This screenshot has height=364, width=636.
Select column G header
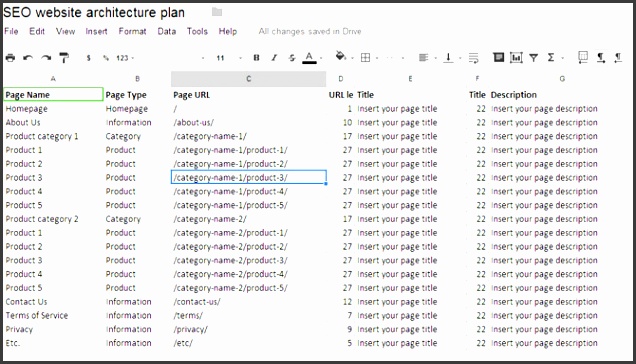click(x=562, y=79)
